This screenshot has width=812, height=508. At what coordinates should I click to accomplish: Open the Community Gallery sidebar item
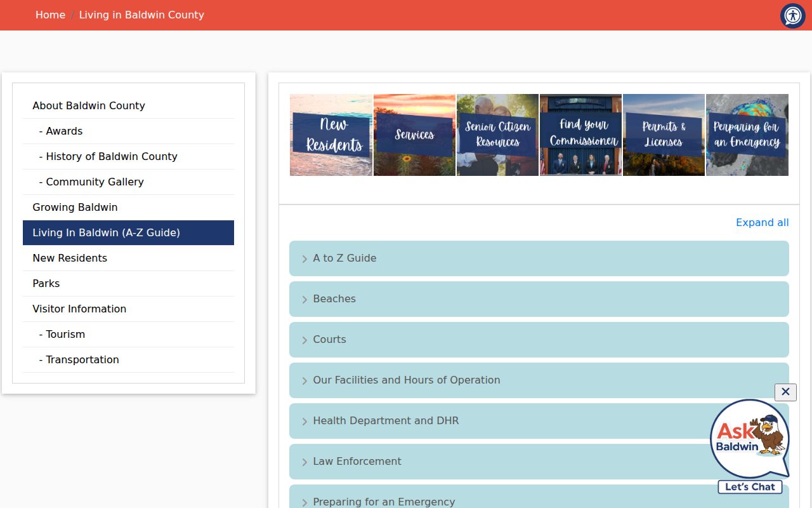tap(128, 182)
